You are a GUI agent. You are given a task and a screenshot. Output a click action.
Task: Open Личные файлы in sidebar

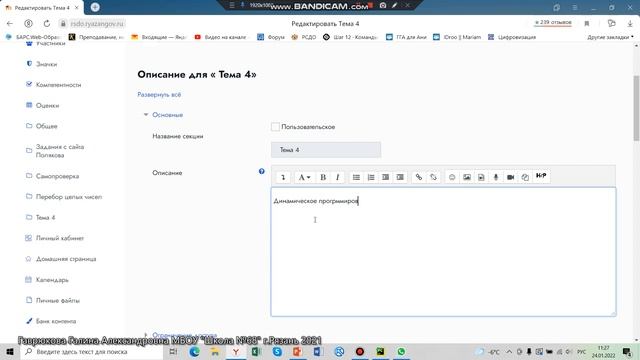coord(58,300)
